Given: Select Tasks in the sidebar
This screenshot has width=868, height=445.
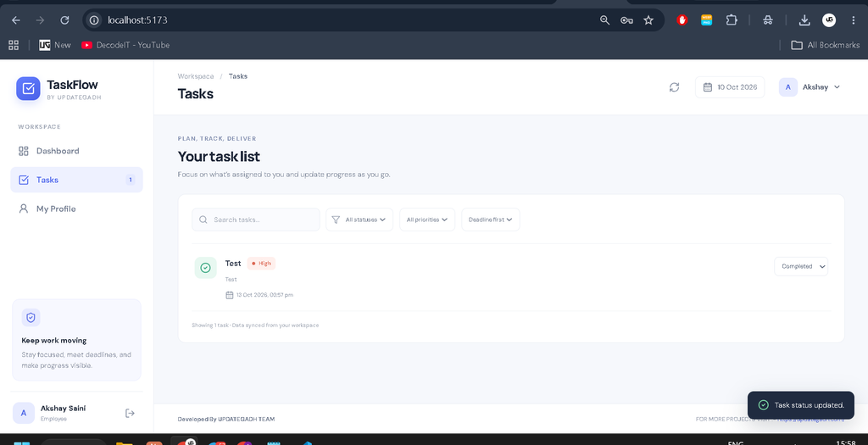Looking at the screenshot, I should click(x=76, y=180).
